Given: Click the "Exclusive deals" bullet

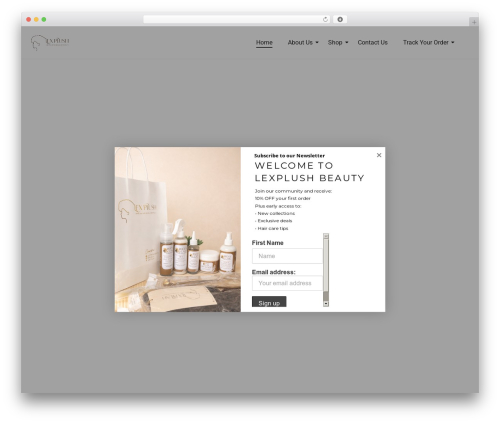Looking at the screenshot, I should click(x=274, y=221).
